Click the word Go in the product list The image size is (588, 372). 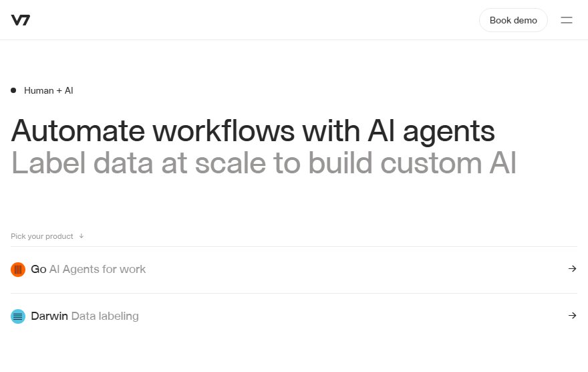(x=39, y=269)
